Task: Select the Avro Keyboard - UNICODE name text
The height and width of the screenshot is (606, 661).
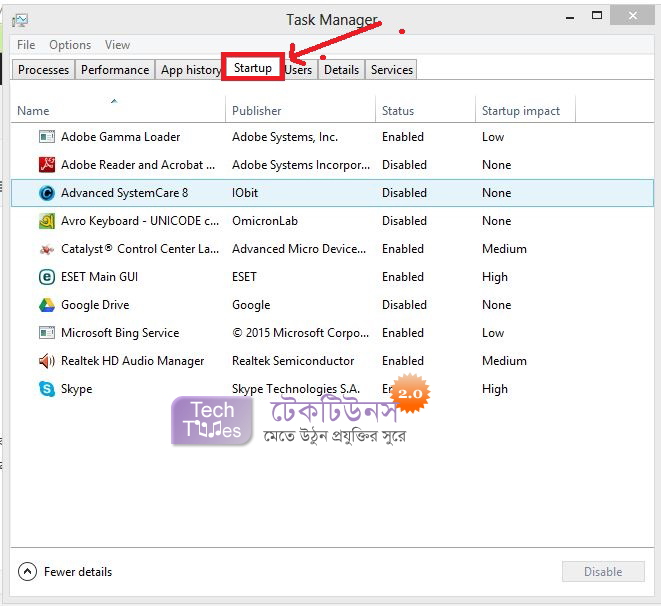Action: (140, 221)
